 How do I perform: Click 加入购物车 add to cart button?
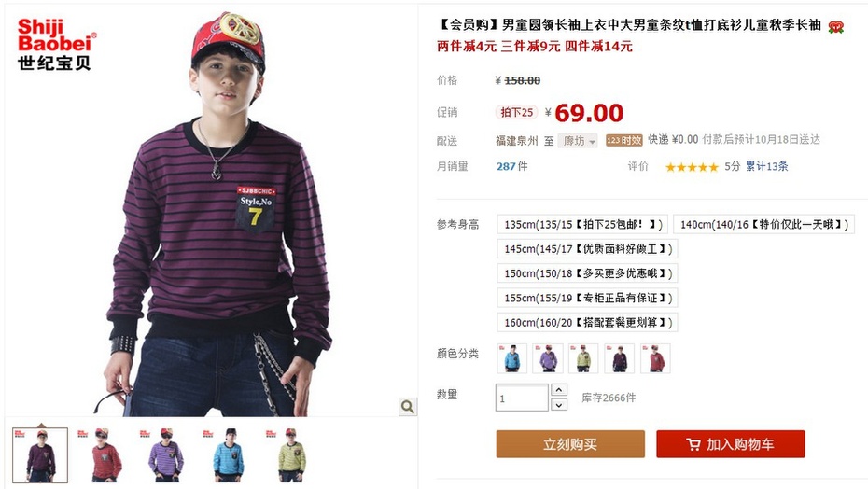point(731,444)
